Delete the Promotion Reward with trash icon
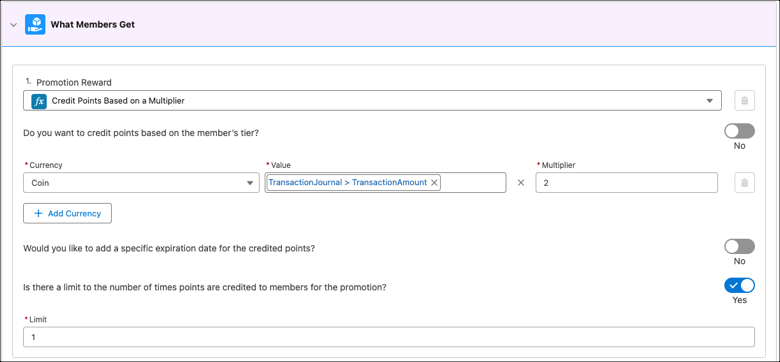The height and width of the screenshot is (362, 780). (x=745, y=100)
